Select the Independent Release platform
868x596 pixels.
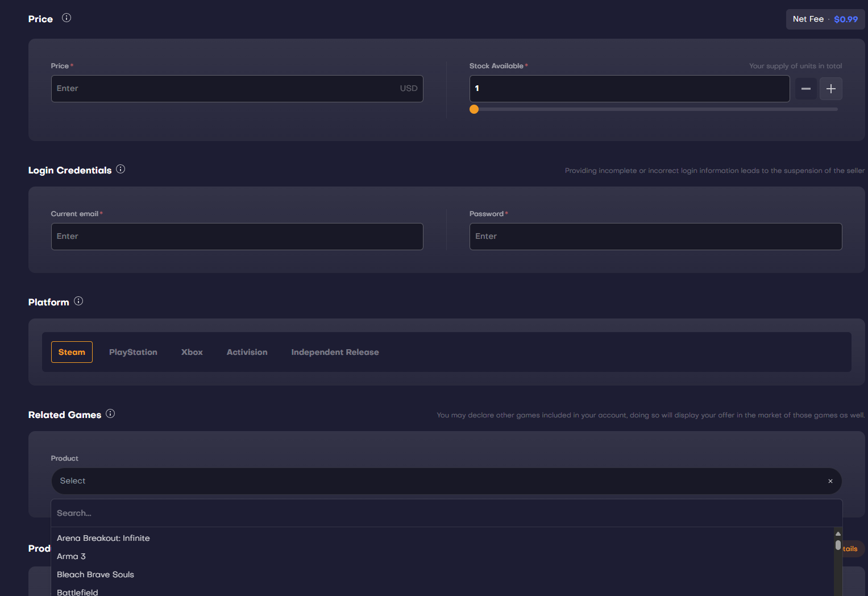click(x=335, y=352)
